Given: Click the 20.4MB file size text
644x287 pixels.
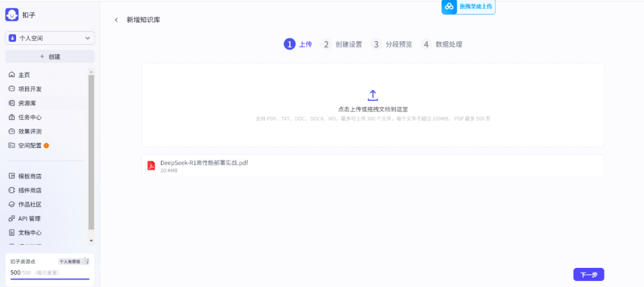Looking at the screenshot, I should tap(169, 171).
